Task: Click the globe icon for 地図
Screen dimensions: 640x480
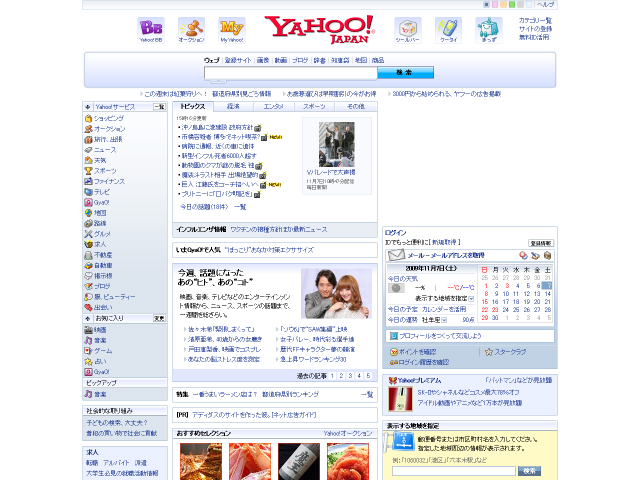Action: [88, 213]
